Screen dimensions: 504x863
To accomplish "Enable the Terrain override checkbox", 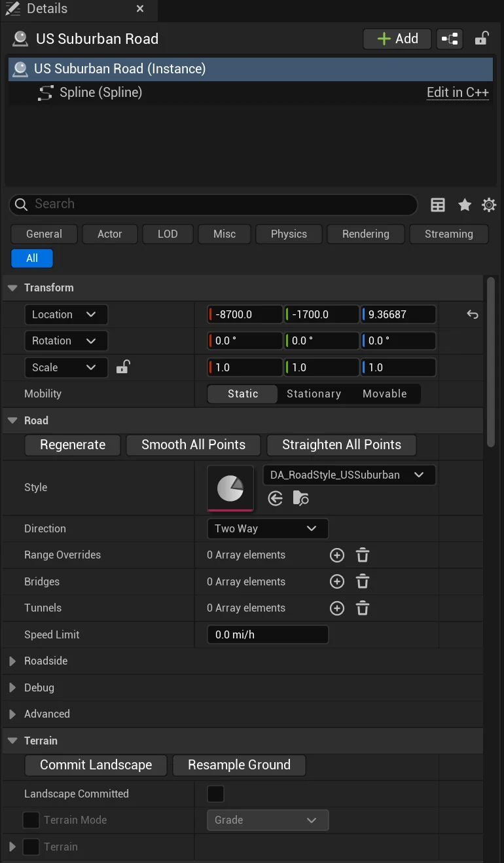I will (x=31, y=847).
